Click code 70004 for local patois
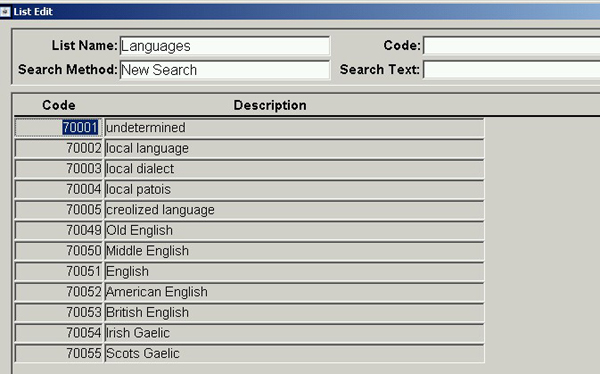600x374 pixels. [59, 189]
